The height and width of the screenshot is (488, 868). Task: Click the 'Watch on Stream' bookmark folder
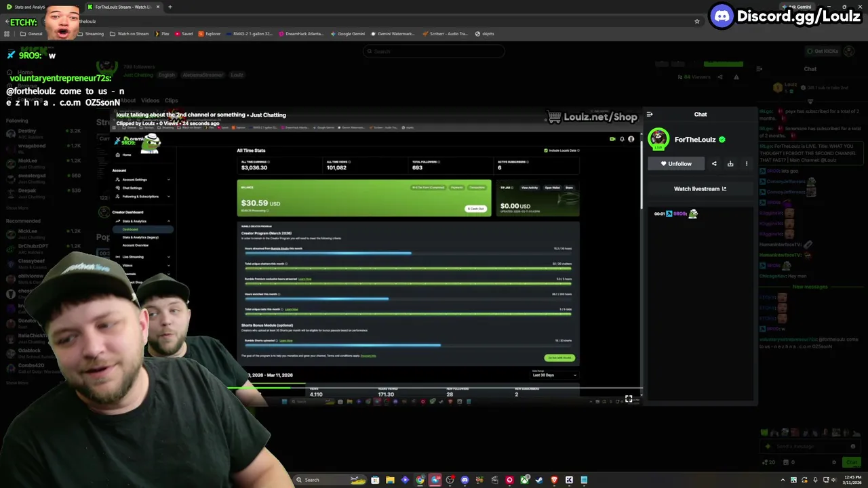pyautogui.click(x=130, y=33)
